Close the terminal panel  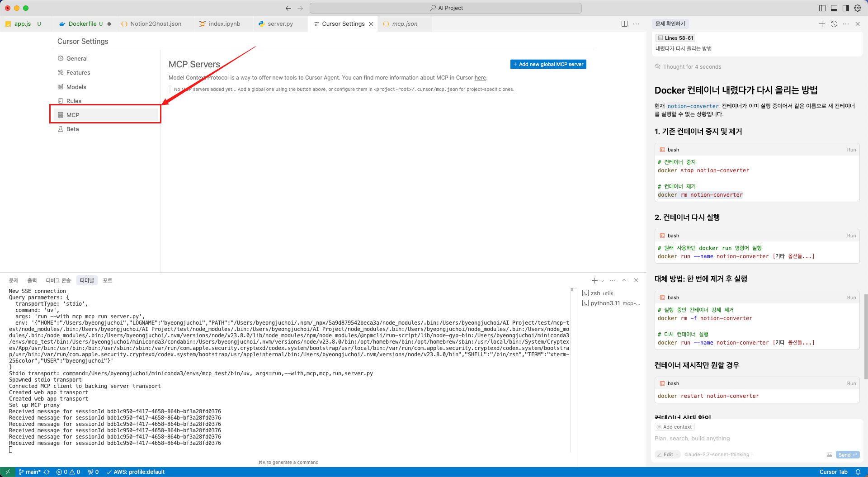point(636,281)
